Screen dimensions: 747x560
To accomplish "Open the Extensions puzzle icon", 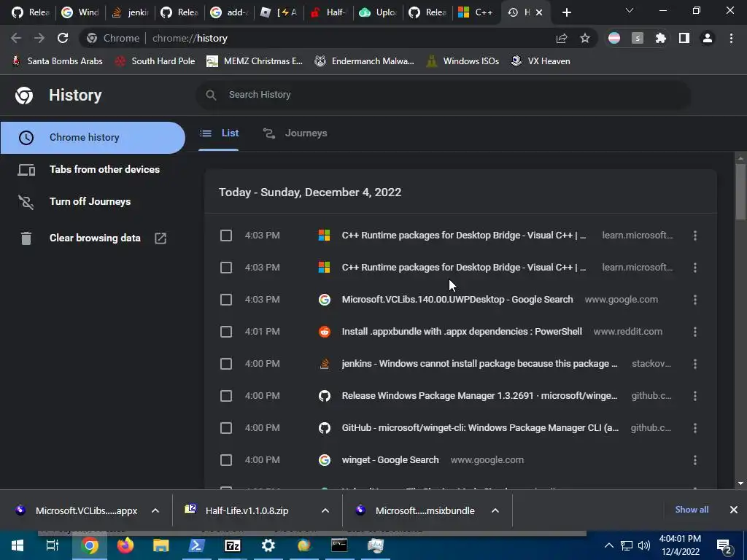I will 660,38.
